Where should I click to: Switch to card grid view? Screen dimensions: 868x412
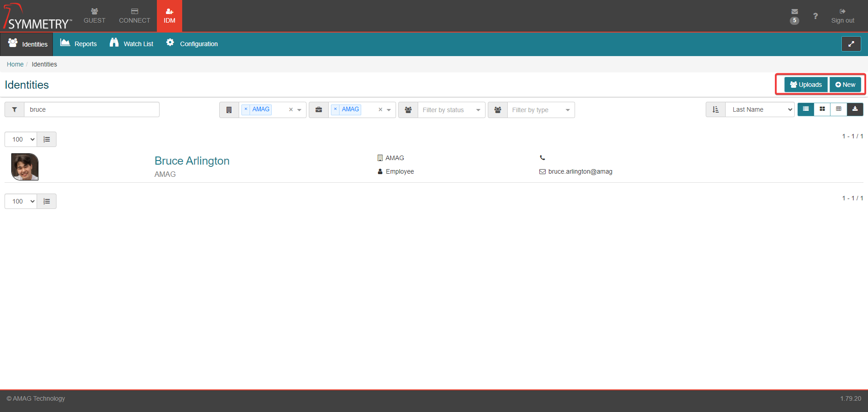822,109
